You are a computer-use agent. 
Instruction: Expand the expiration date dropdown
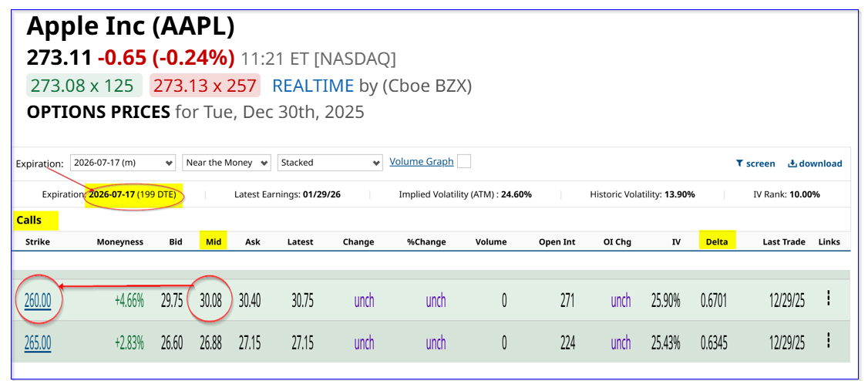(x=123, y=163)
